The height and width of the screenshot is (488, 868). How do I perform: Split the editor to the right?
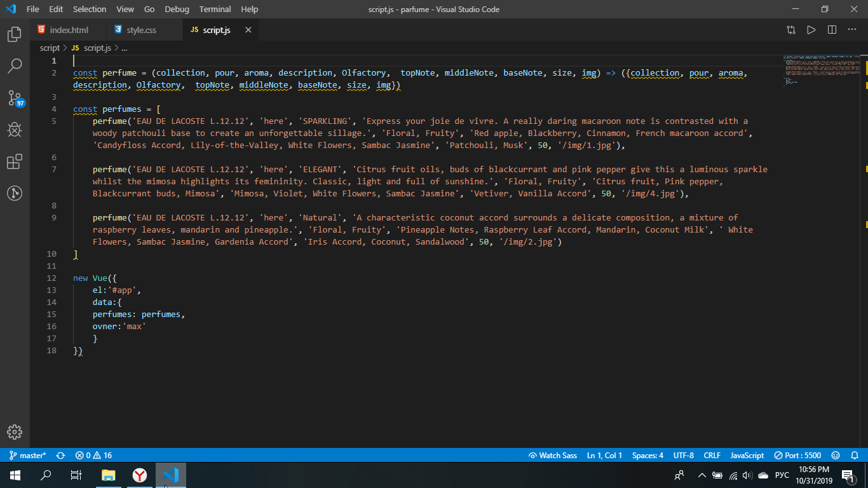(x=832, y=30)
